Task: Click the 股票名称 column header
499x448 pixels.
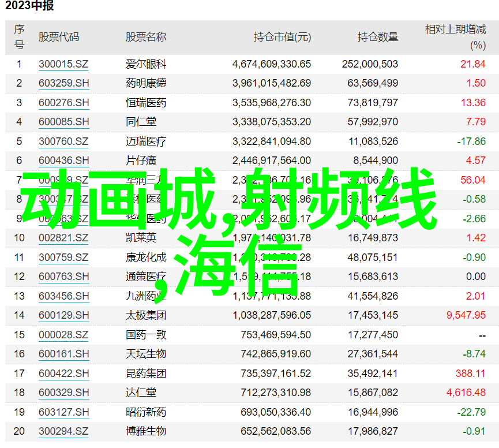Action: click(146, 38)
